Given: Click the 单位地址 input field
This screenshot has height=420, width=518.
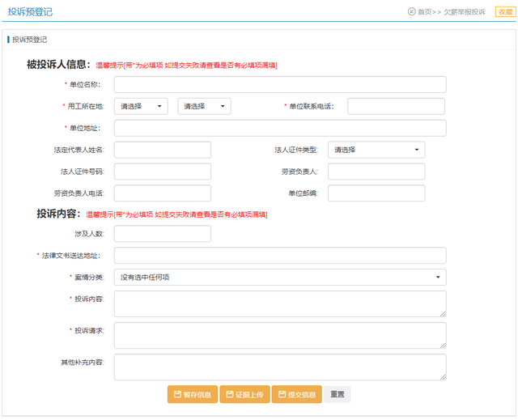Looking at the screenshot, I should pos(280,128).
